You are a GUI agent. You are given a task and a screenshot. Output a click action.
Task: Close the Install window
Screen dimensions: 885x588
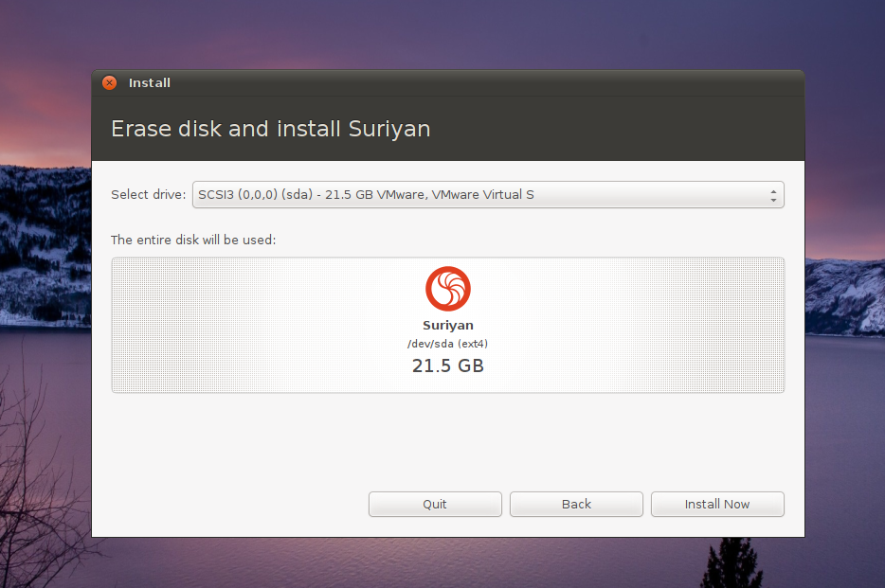click(x=110, y=83)
